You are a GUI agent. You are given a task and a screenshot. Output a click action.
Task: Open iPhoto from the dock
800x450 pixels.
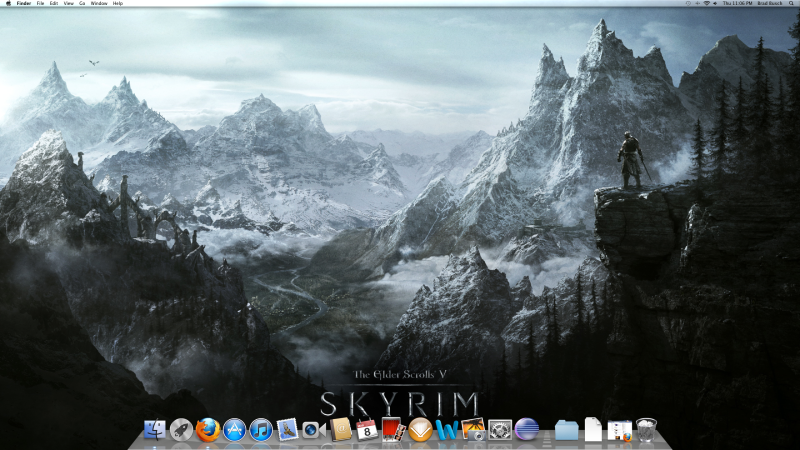[473, 430]
